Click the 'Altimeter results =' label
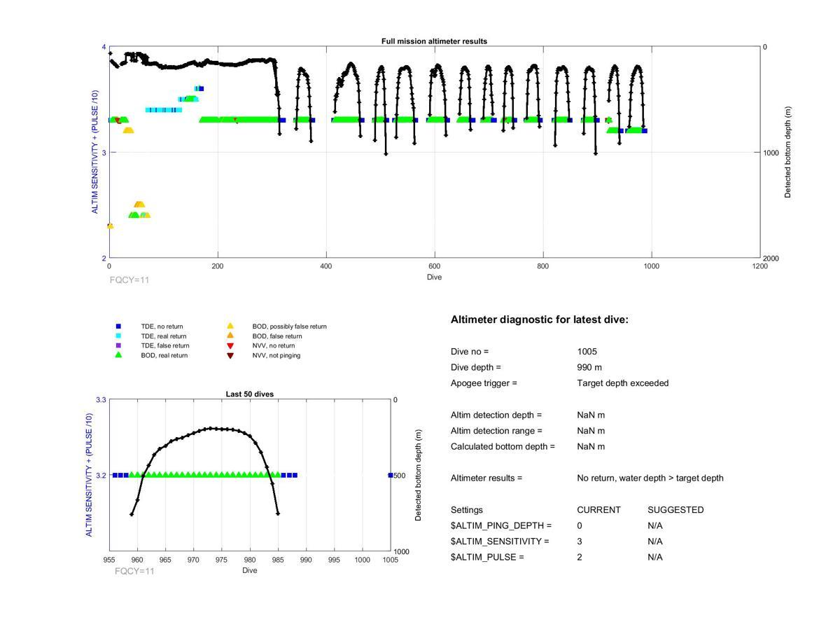This screenshot has width=840, height=620. (486, 478)
